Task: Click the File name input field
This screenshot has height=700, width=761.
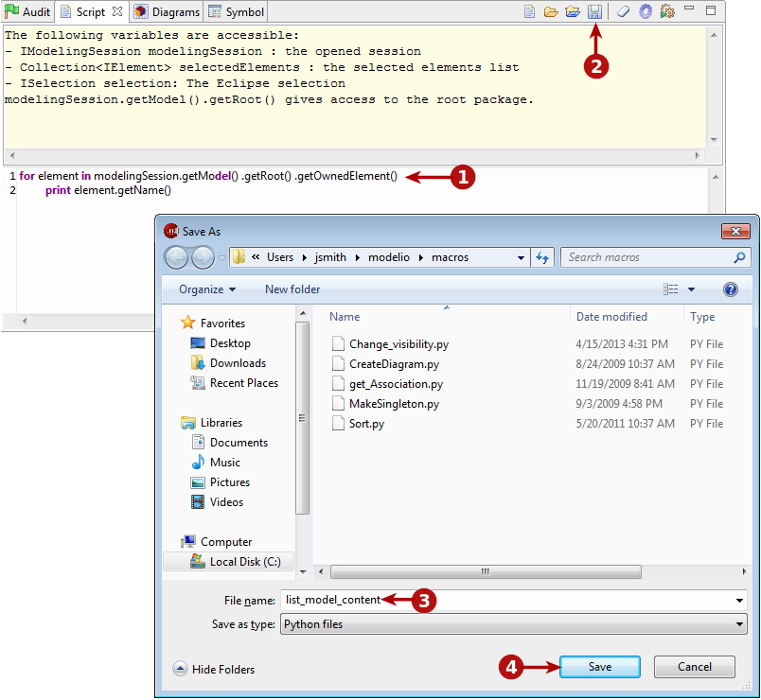Action: 511,600
